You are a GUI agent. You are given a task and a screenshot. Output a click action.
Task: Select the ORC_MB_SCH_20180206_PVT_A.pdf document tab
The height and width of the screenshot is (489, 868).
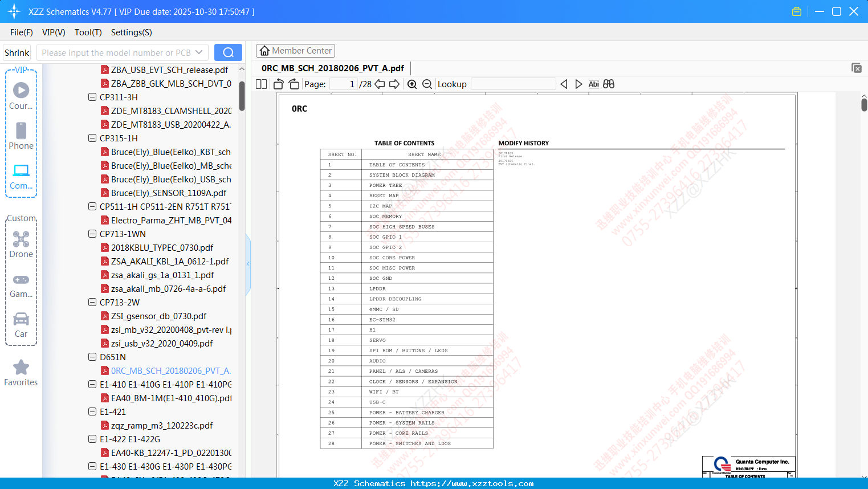tap(333, 68)
